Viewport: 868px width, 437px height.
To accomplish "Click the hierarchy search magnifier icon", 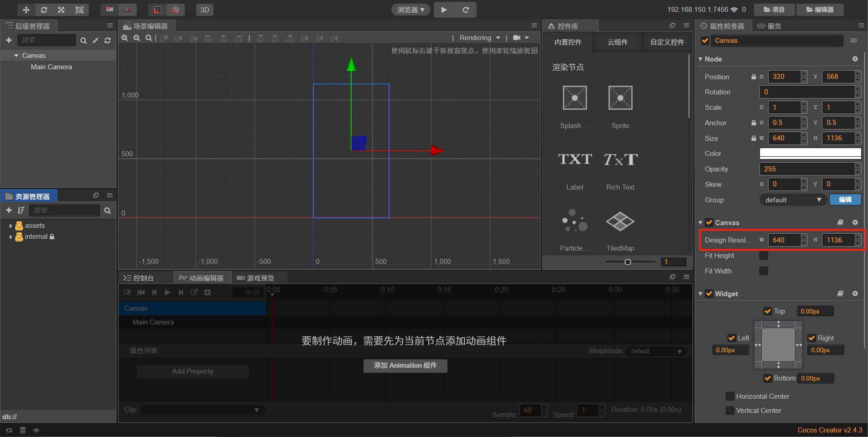I will click(83, 41).
